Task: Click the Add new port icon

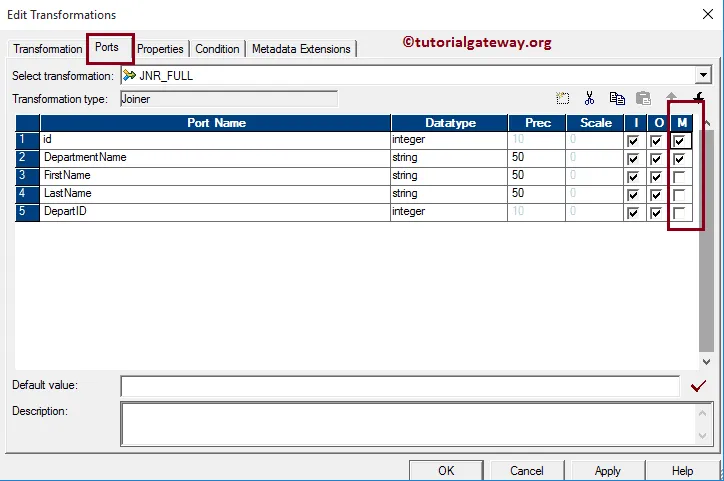Action: click(x=562, y=98)
